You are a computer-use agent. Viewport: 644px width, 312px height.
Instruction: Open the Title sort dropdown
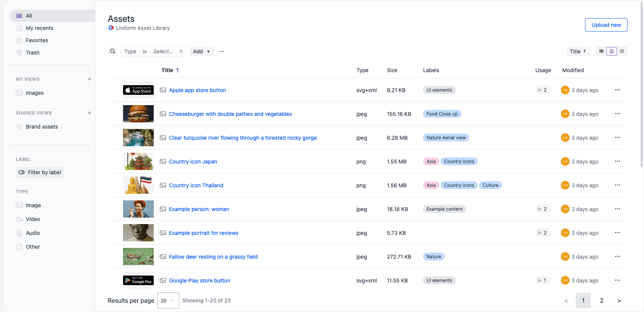(x=578, y=51)
